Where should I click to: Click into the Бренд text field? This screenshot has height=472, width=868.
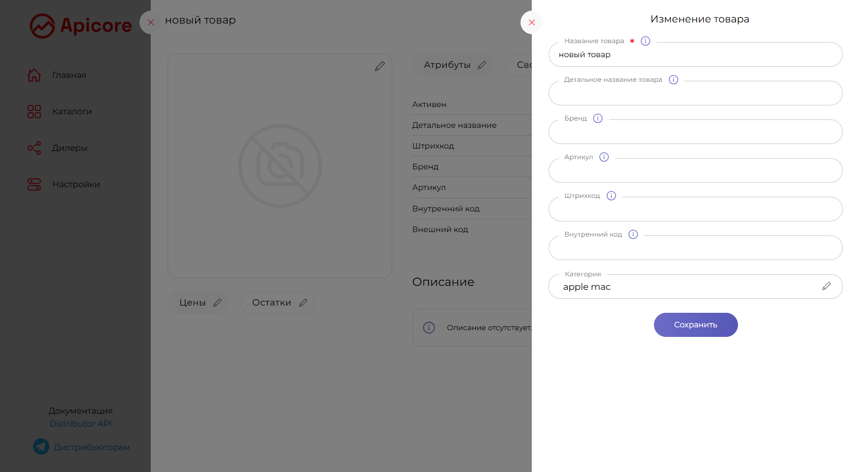695,132
